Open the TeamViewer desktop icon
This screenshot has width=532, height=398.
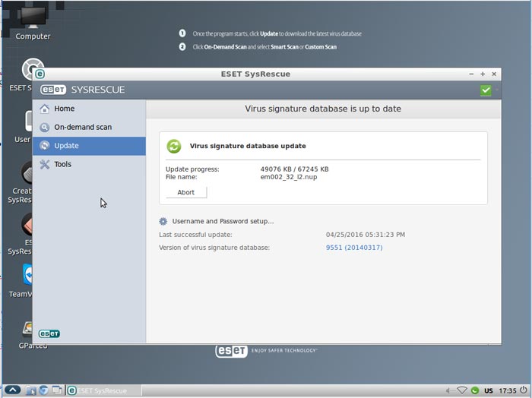[21, 281]
